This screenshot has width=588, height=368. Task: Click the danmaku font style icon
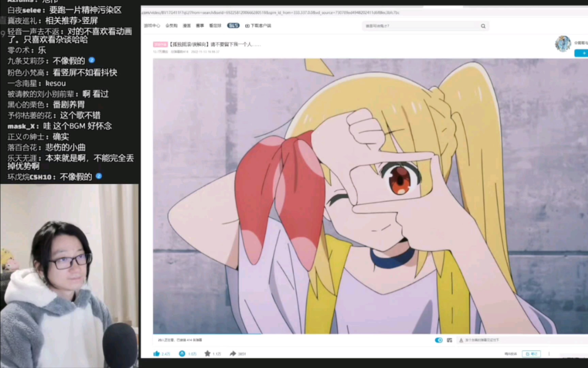461,340
